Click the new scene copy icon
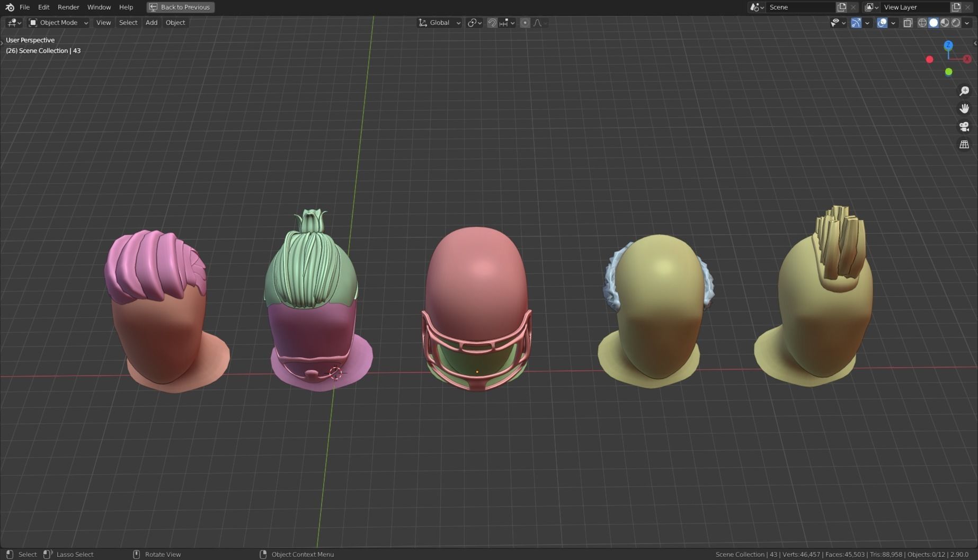This screenshot has width=978, height=560. pyautogui.click(x=842, y=7)
